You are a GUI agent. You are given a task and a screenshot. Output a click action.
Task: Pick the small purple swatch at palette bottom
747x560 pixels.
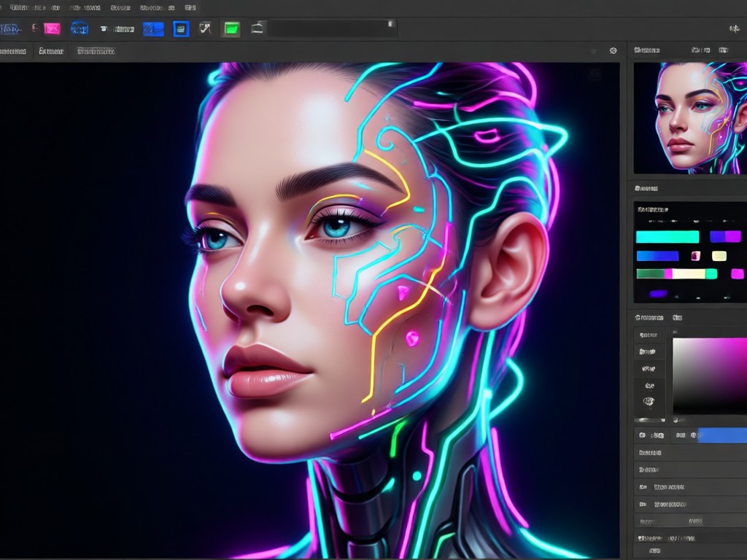[659, 293]
